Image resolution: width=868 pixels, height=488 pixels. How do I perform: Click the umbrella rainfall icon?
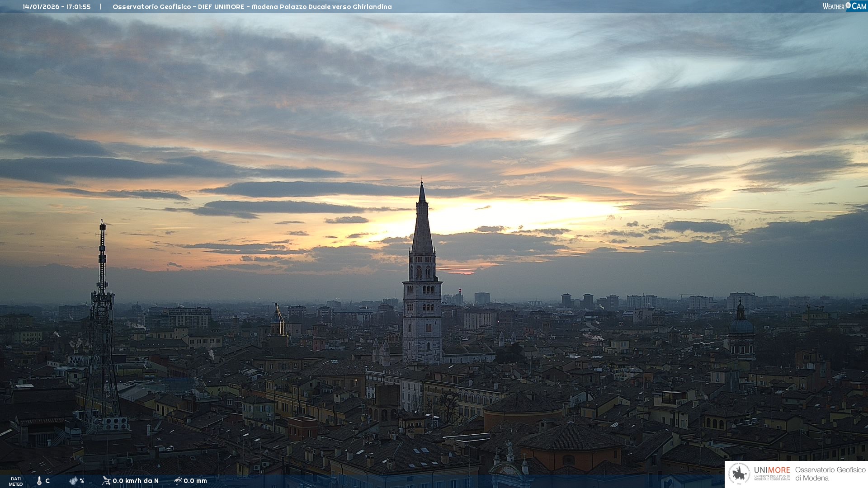178,481
